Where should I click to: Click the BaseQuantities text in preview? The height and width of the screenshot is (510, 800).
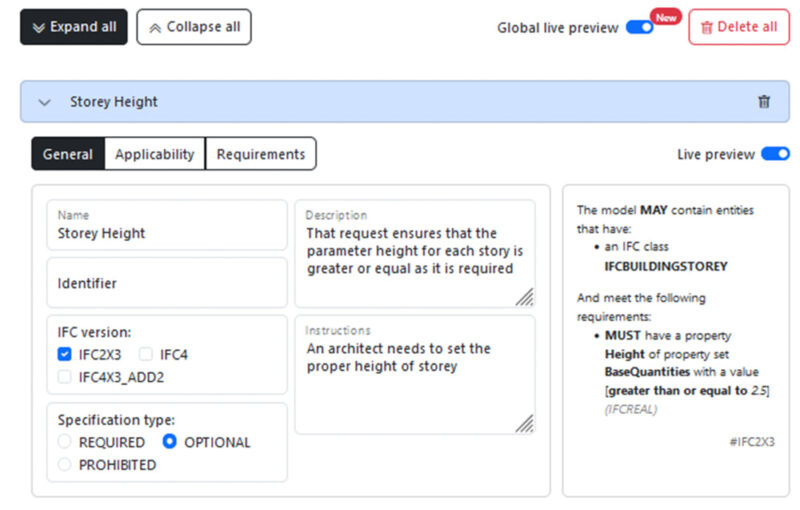coord(647,372)
